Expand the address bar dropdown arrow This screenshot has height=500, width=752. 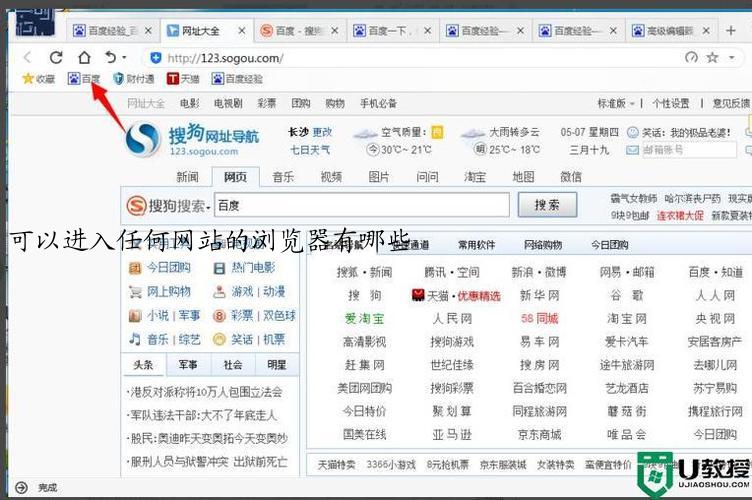click(x=732, y=58)
